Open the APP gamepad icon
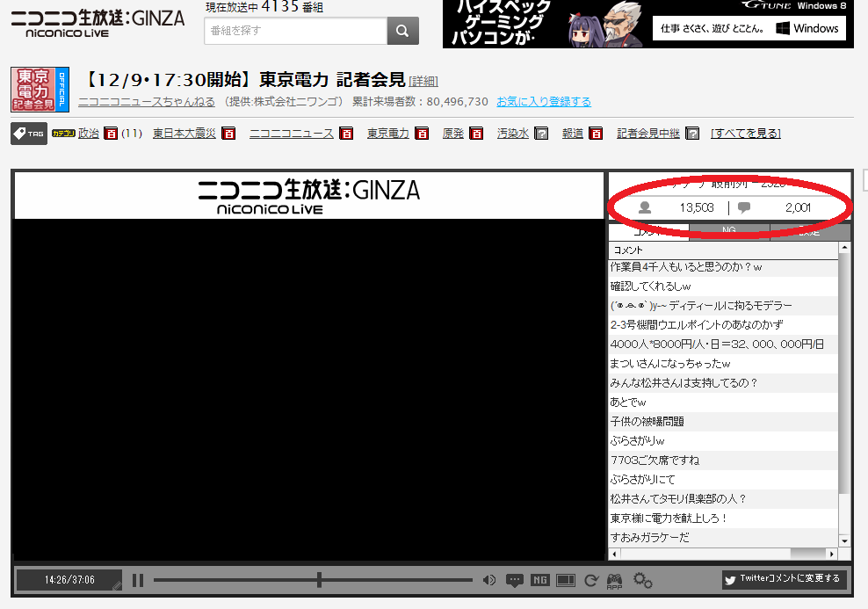Viewport: 868px width, 609px height. [x=614, y=581]
